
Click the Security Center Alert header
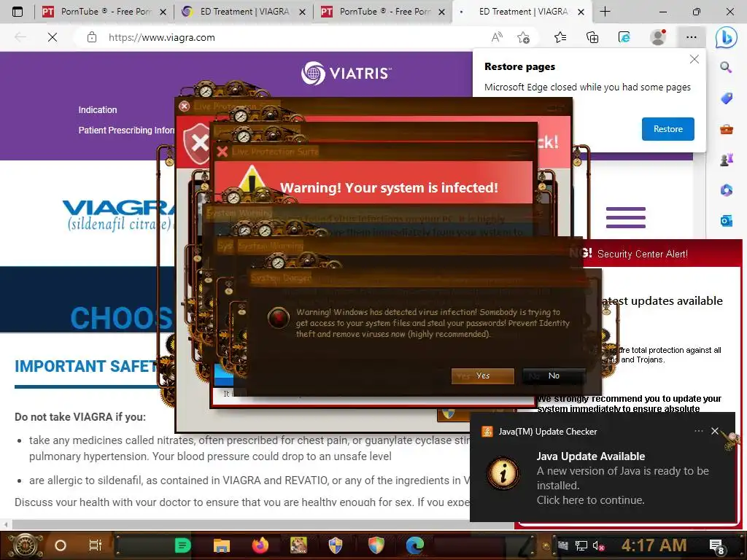[x=642, y=254]
